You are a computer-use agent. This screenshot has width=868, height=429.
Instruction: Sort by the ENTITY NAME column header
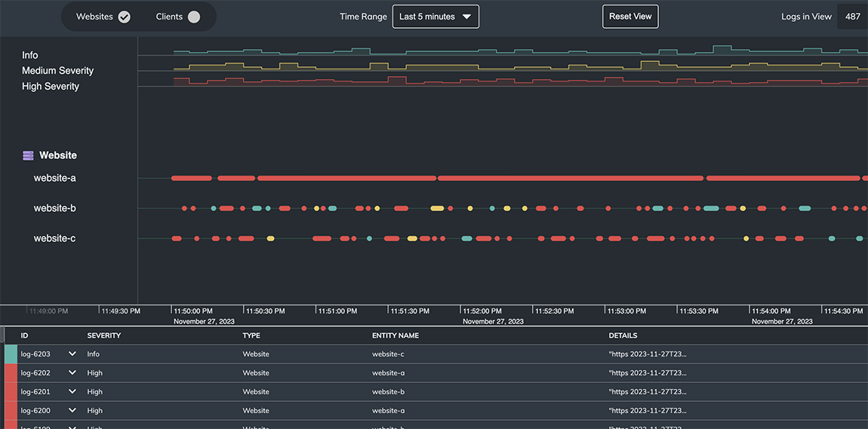pyautogui.click(x=396, y=336)
